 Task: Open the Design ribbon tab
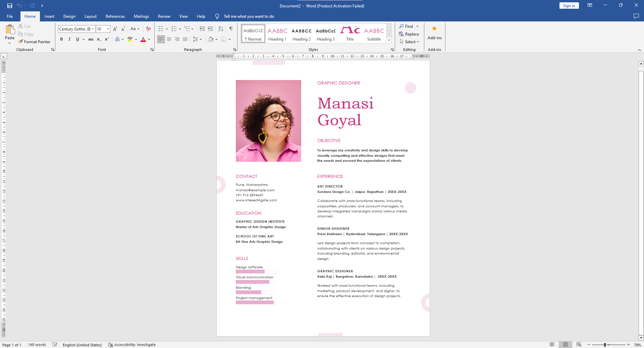[x=69, y=16]
